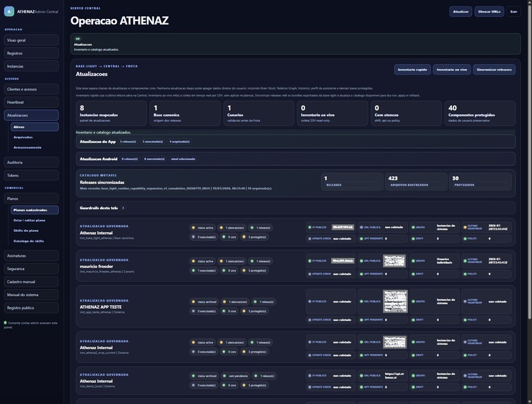This screenshot has height=404, width=532.
Task: Go to Registros in the sidebar
Action: (31, 53)
